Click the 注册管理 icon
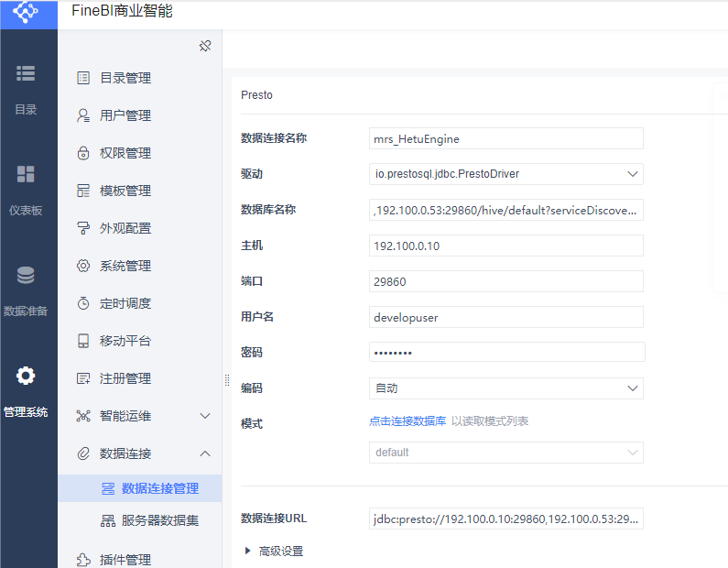This screenshot has width=728, height=568. (83, 379)
